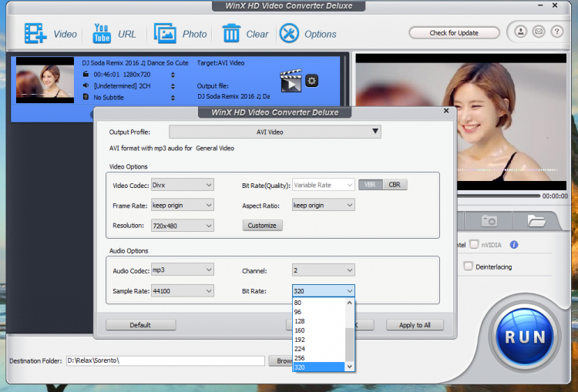Select 224 in the bit rate list
This screenshot has height=392, width=578.
[x=319, y=349]
